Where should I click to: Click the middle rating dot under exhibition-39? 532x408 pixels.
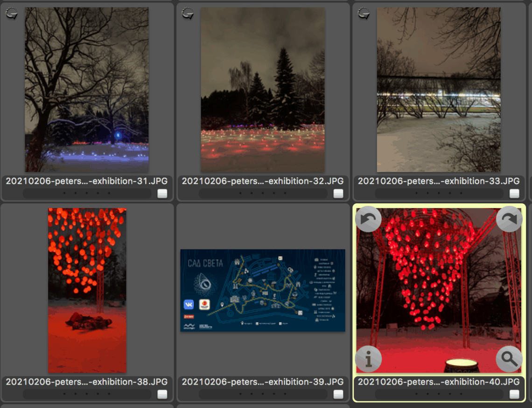(x=262, y=394)
